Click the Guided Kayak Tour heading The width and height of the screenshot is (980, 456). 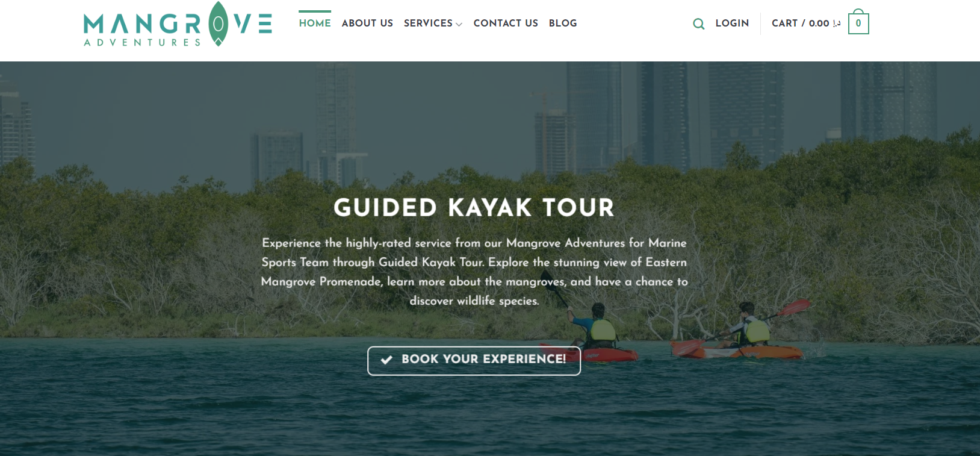(474, 208)
